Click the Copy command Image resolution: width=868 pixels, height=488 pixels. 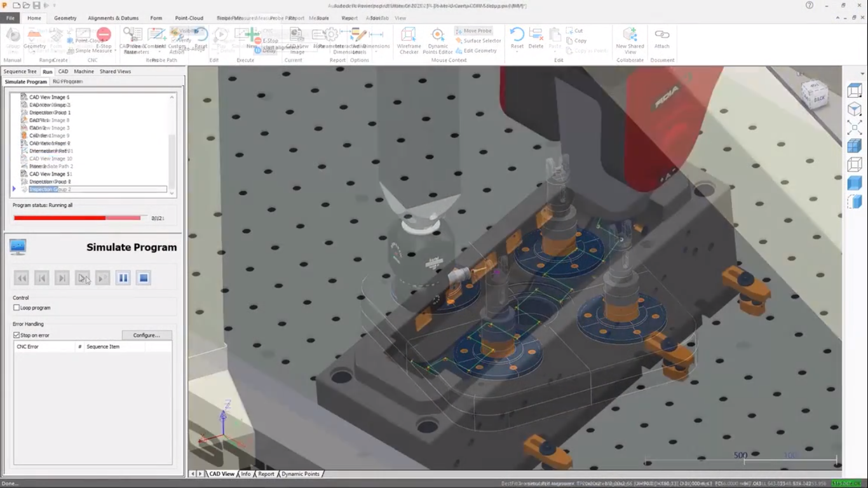pos(576,41)
